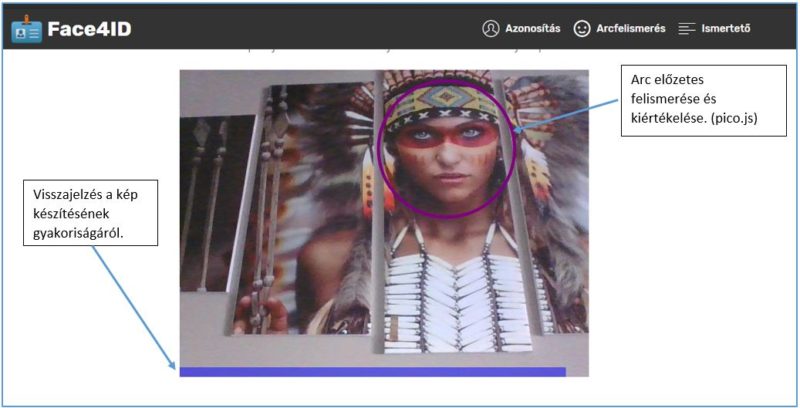Click the blue arrow pointing to the progress bar

pos(135,307)
